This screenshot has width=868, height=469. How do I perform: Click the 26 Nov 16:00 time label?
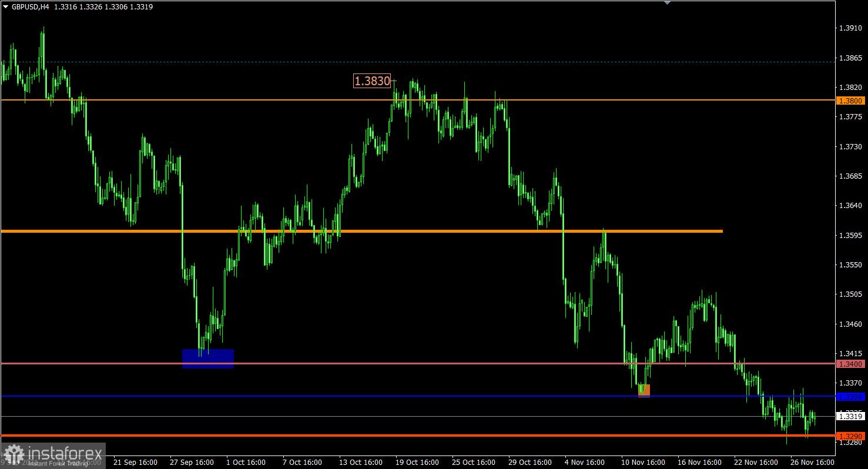(812, 463)
